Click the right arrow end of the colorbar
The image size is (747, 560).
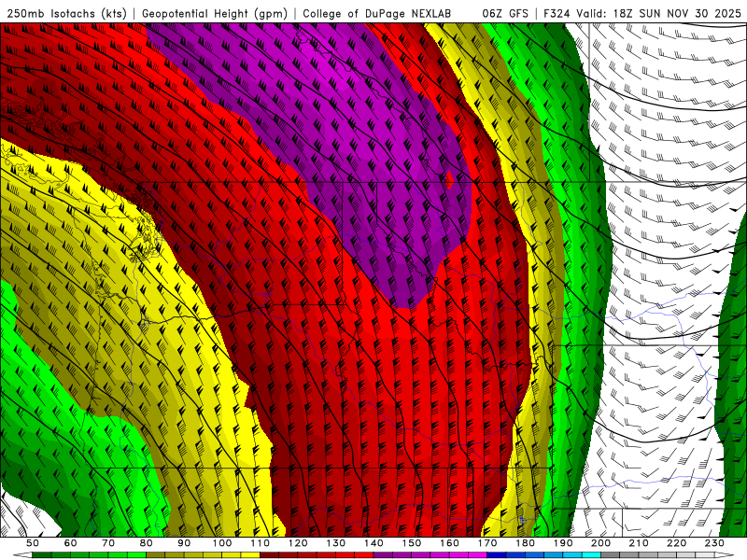pos(725,555)
